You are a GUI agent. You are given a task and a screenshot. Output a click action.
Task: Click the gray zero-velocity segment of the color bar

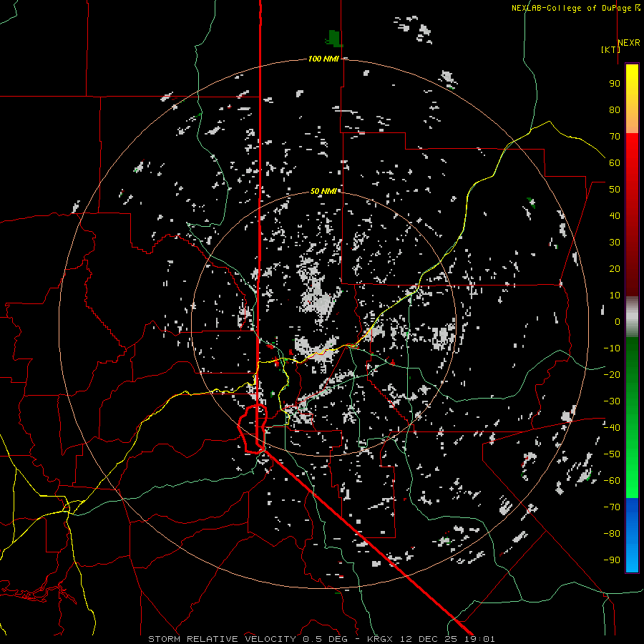632,317
